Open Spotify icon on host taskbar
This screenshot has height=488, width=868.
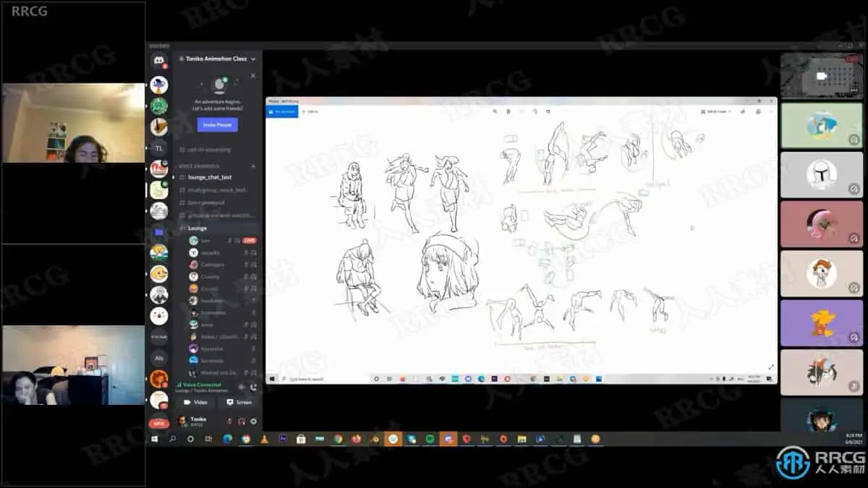(430, 439)
